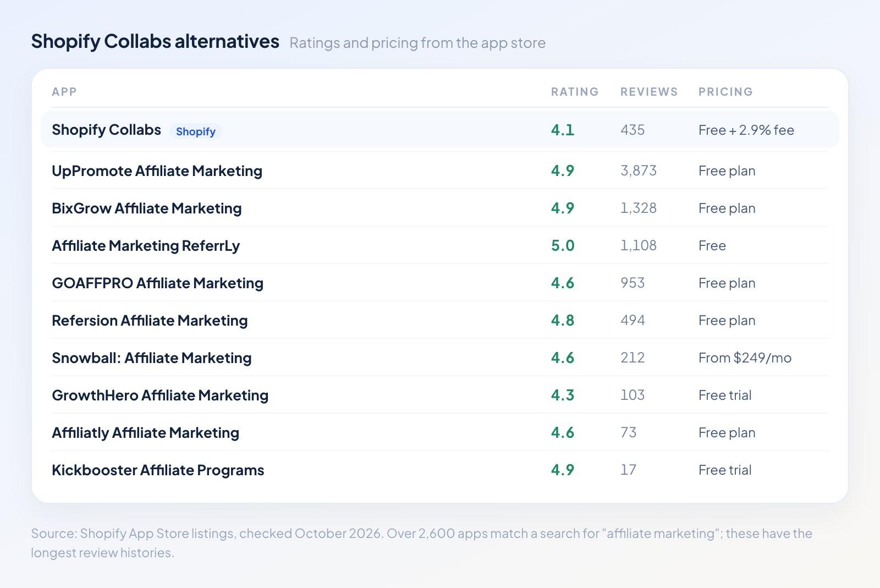
Task: Click the 4.3 rating for GrowthHero
Action: [563, 395]
